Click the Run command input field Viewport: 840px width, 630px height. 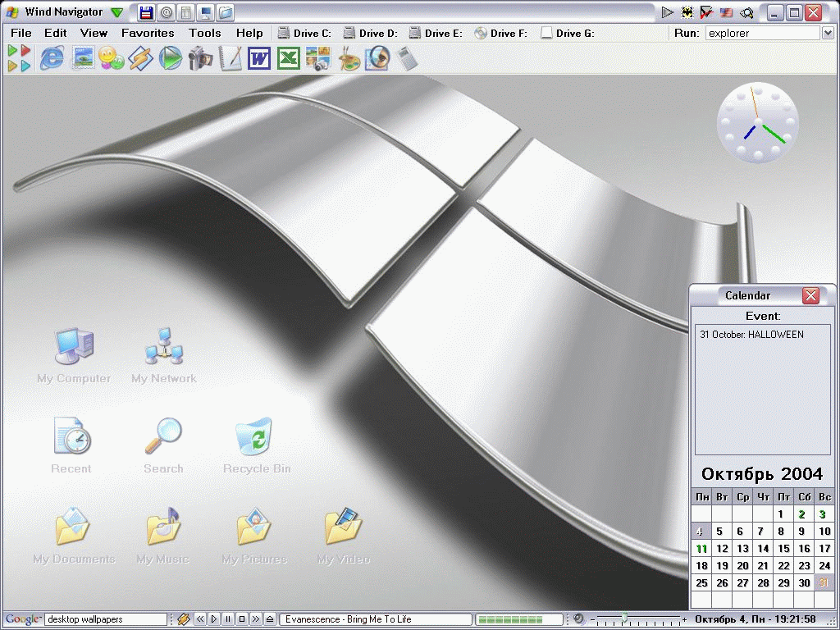click(x=764, y=33)
